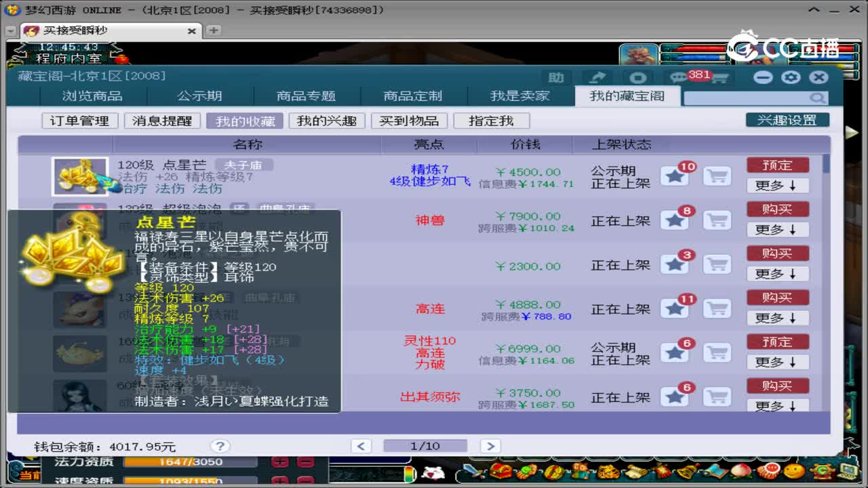Image resolution: width=868 pixels, height=488 pixels.
Task: Click 购买 for the ¥4888.00 item
Action: (x=778, y=298)
